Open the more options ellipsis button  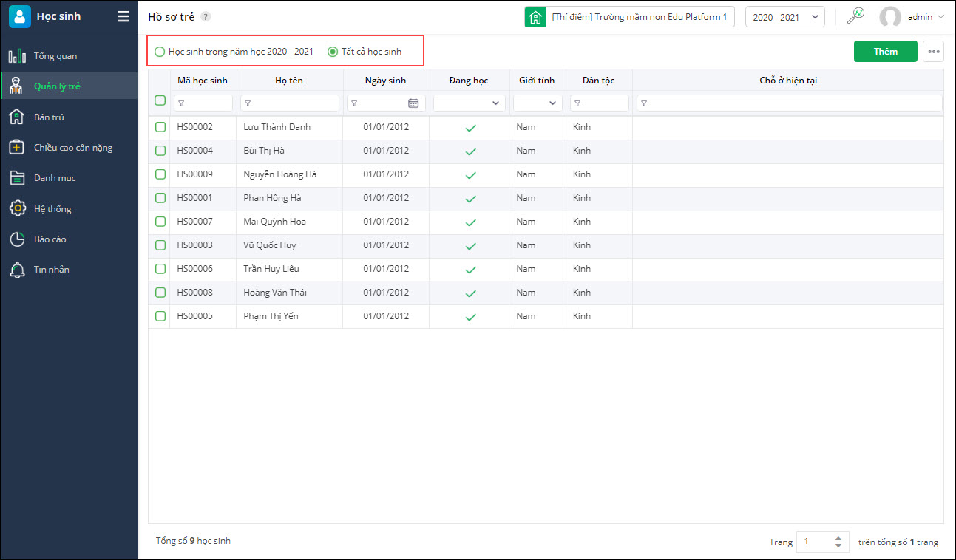[x=933, y=52]
